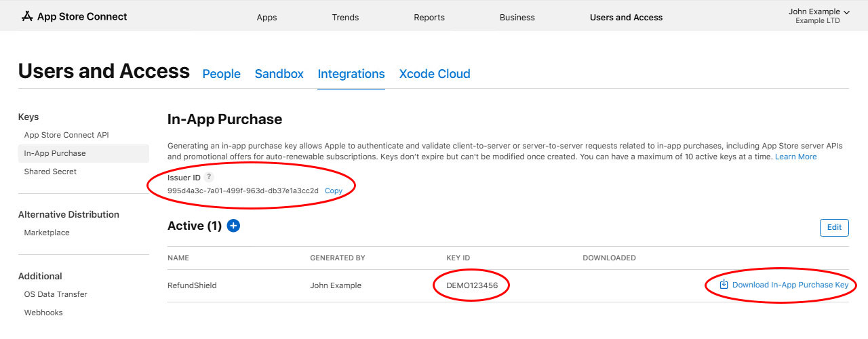Select Business in the top navigation
This screenshot has width=868, height=339.
[x=517, y=18]
